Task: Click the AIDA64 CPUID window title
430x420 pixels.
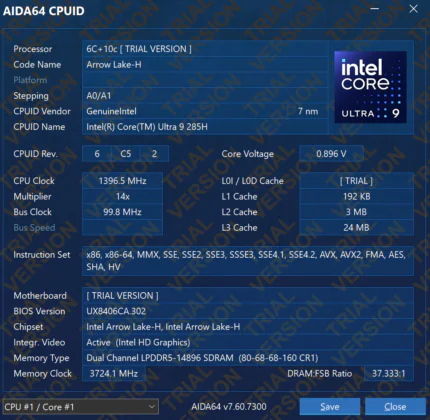Action: (44, 11)
